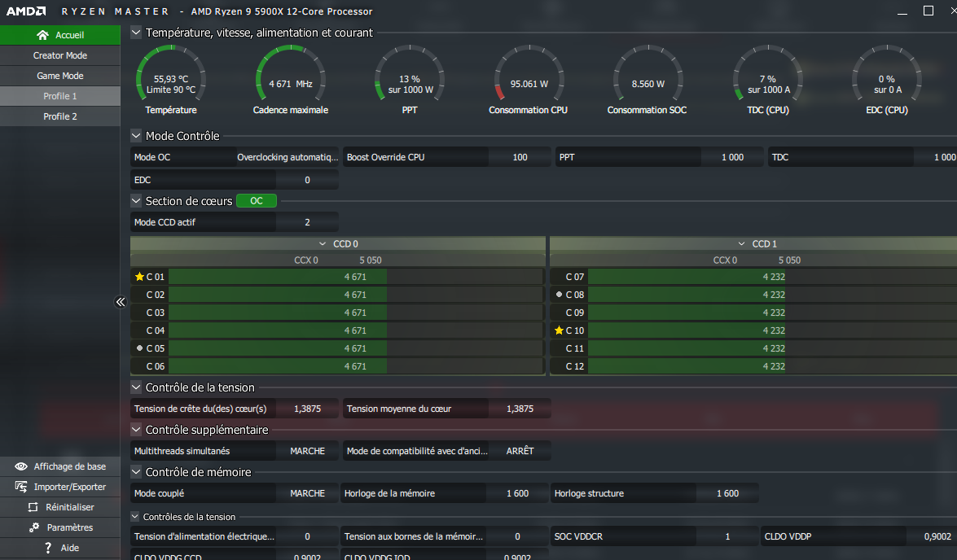This screenshot has height=560, width=957.
Task: Click the gold star on core C 10
Action: 559,330
